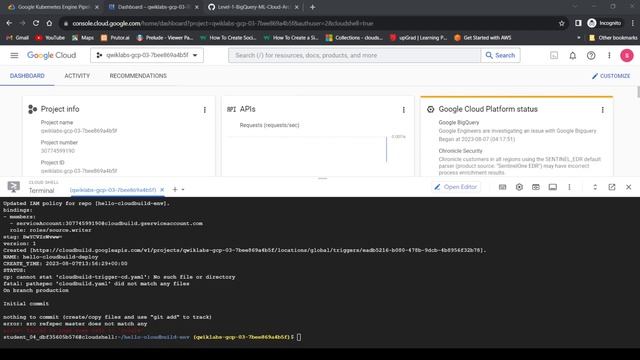The image size is (640, 360).
Task: Open Cloud Shell terminal settings gear
Action: tap(519, 187)
